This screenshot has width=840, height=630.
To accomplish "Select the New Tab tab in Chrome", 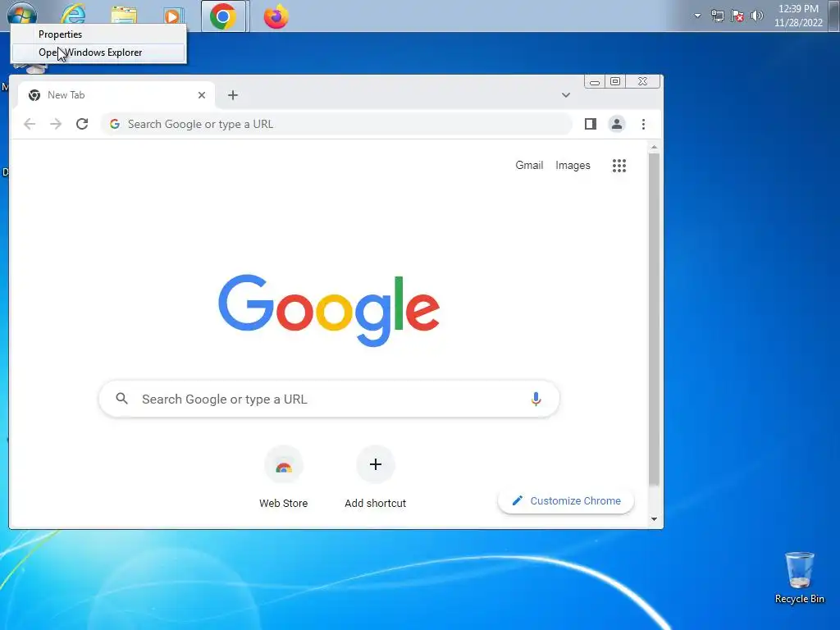I will pos(116,95).
